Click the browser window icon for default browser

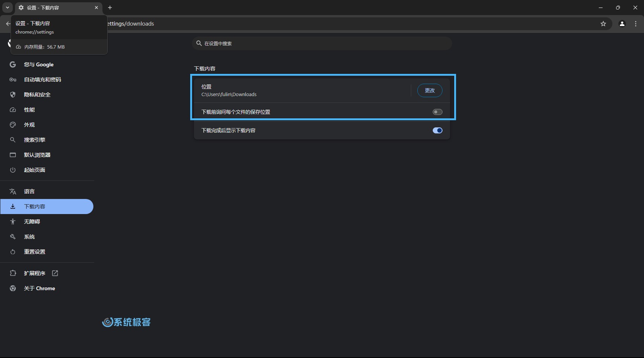[x=13, y=155]
